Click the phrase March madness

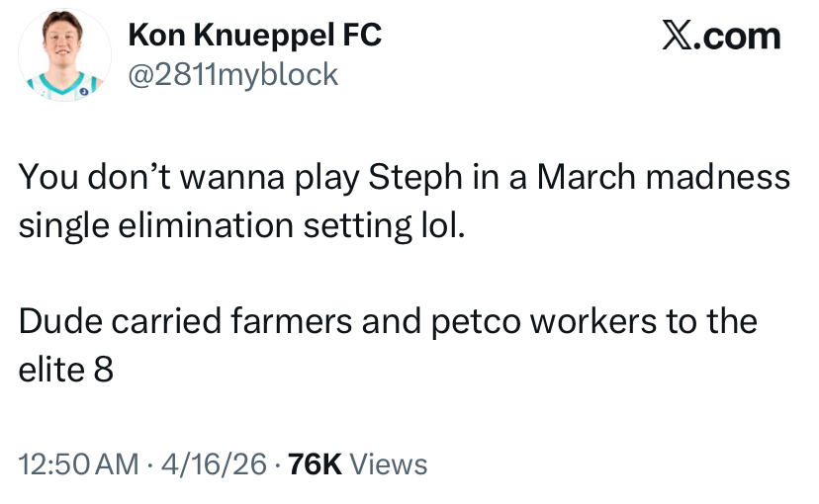[x=664, y=177]
